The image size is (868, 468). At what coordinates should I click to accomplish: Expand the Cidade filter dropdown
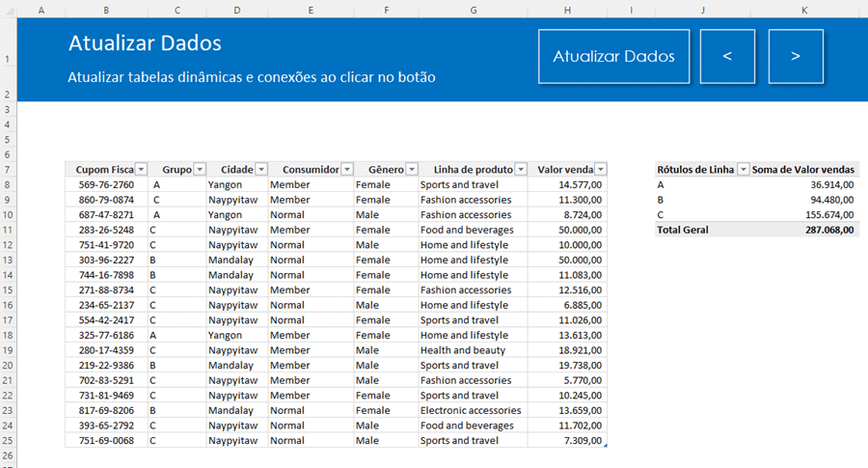[261, 169]
